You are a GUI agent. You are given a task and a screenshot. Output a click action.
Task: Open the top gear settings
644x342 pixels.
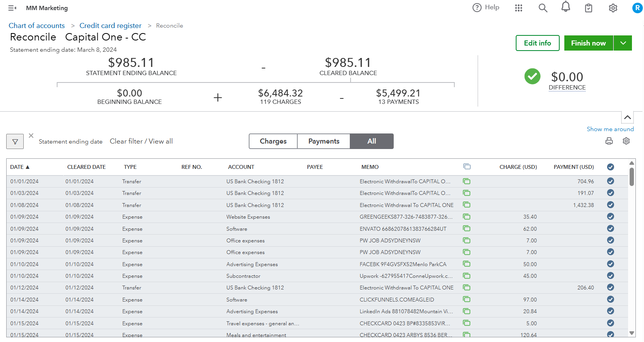pyautogui.click(x=613, y=8)
